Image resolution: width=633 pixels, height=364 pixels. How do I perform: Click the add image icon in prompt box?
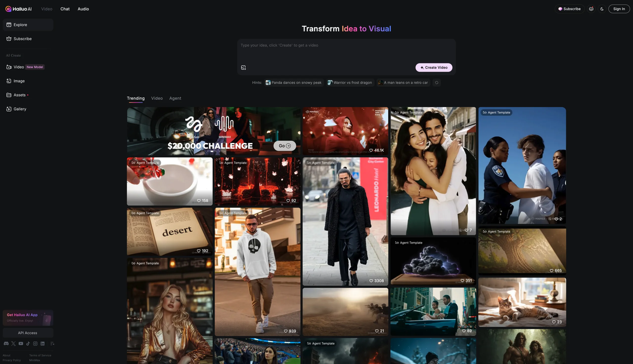point(243,68)
